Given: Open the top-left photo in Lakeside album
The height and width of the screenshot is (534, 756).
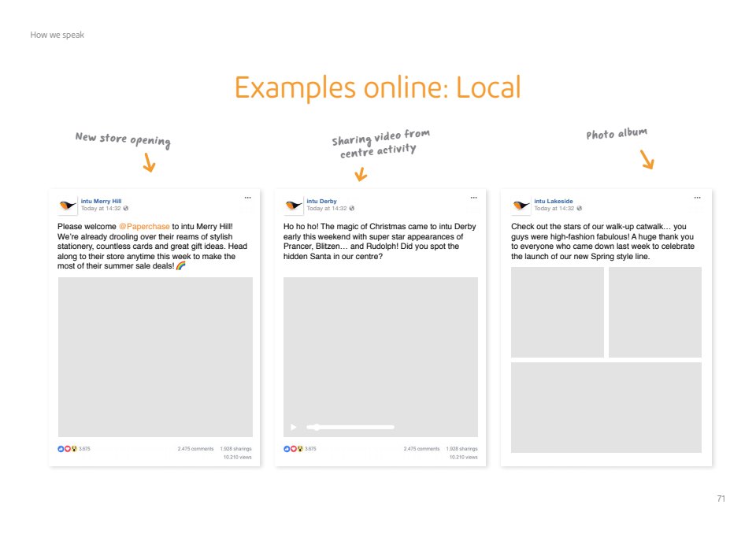Looking at the screenshot, I should coord(558,312).
